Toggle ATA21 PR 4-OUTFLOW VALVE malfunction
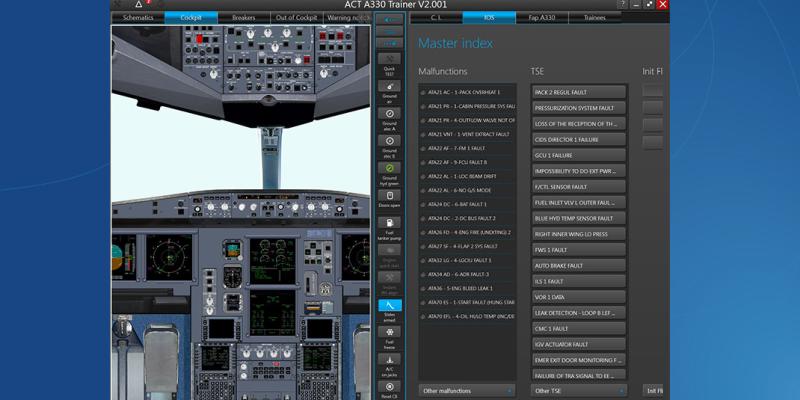The image size is (800, 400). pyautogui.click(x=467, y=120)
